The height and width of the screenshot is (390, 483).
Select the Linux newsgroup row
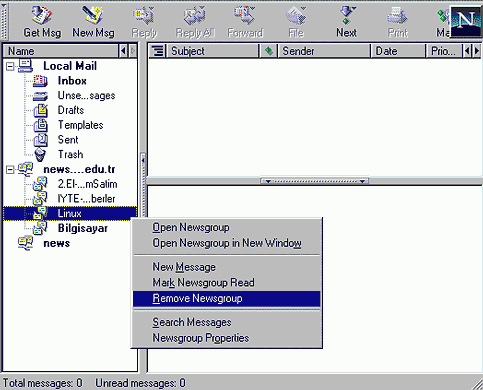[x=70, y=213]
